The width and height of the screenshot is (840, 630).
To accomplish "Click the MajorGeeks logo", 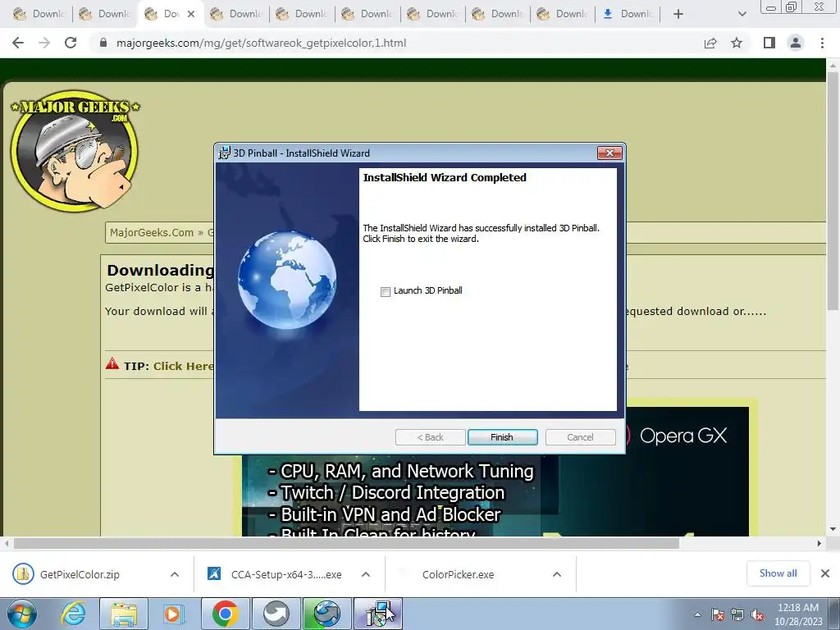I will point(75,151).
